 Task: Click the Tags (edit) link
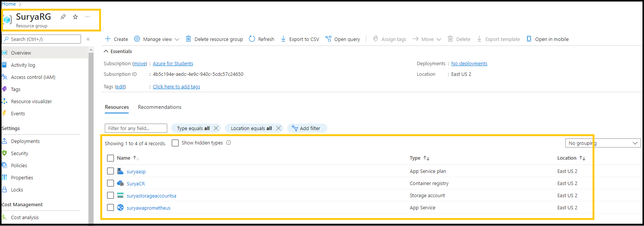point(120,87)
